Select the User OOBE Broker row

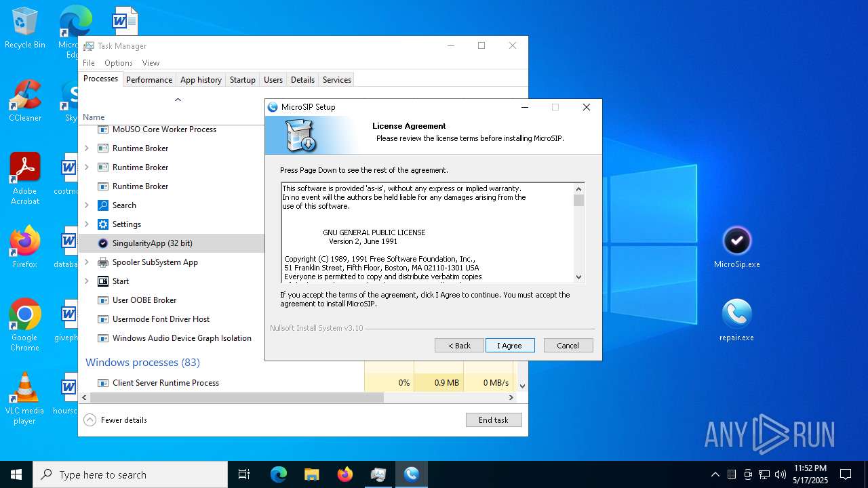coord(172,300)
